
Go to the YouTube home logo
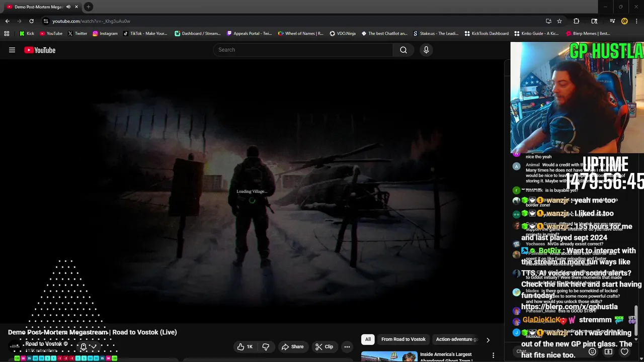tap(40, 50)
